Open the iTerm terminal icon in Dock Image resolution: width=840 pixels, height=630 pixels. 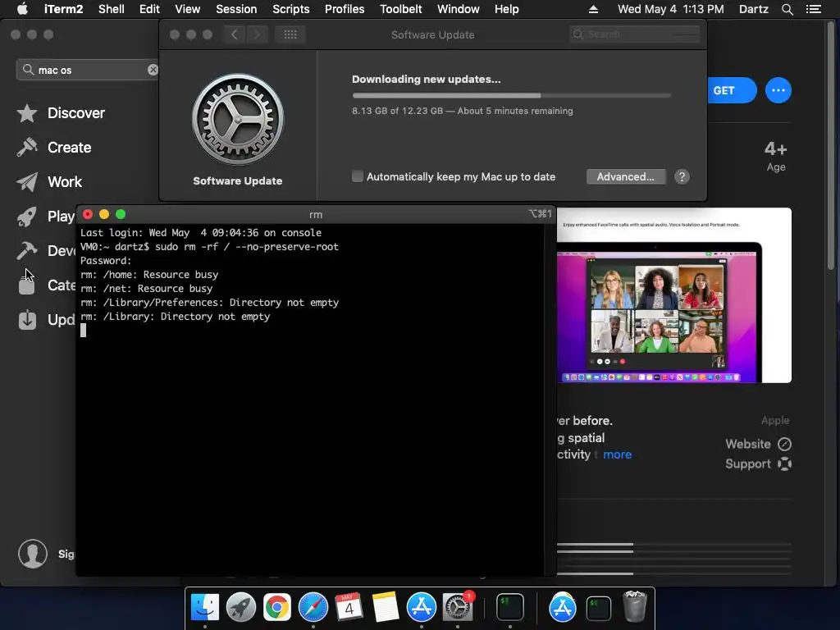click(x=509, y=608)
